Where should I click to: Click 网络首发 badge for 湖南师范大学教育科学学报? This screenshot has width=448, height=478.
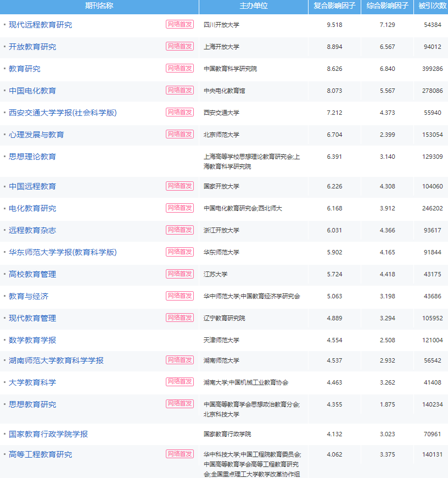pyautogui.click(x=180, y=360)
